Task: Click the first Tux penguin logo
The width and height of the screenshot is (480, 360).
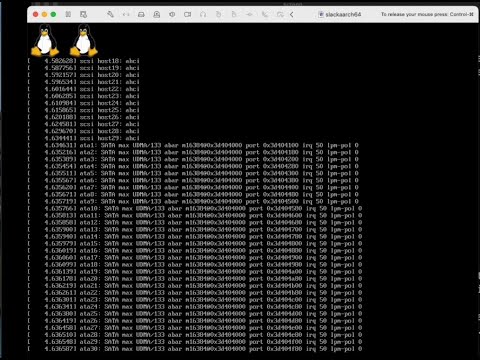Action: coord(45,40)
